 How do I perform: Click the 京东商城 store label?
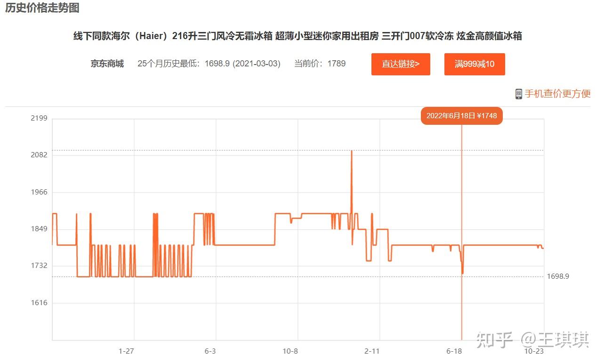pyautogui.click(x=107, y=64)
